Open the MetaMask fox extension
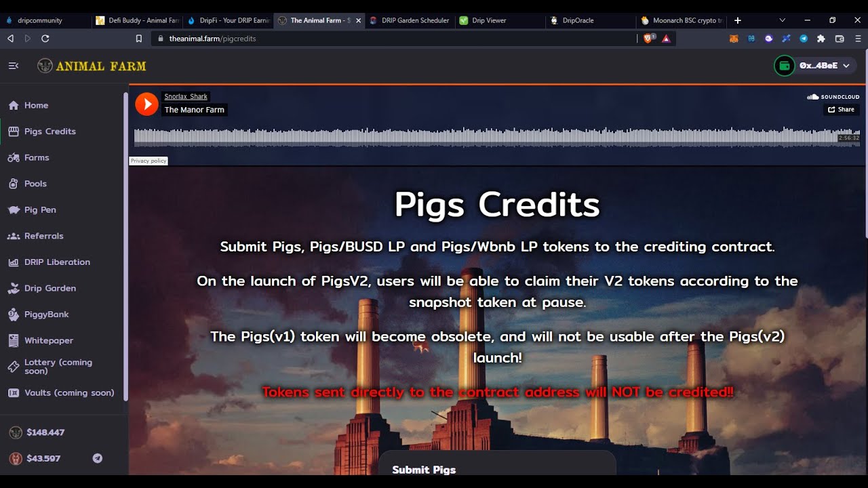The width and height of the screenshot is (868, 488). coord(733,39)
